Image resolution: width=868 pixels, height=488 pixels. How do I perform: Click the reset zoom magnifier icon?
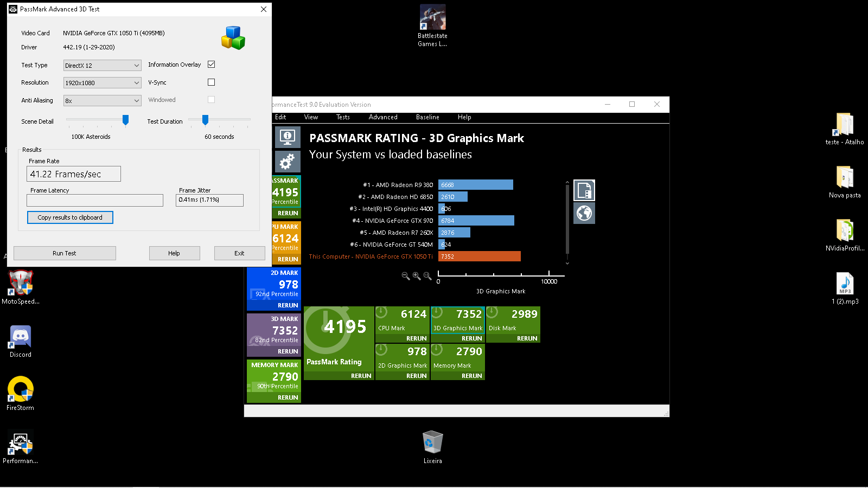[427, 276]
